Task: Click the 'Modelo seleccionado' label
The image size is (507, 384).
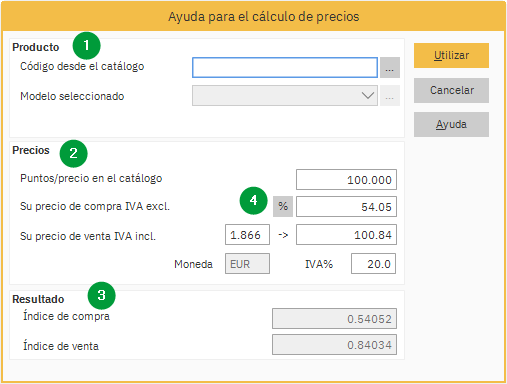Action: (x=72, y=96)
